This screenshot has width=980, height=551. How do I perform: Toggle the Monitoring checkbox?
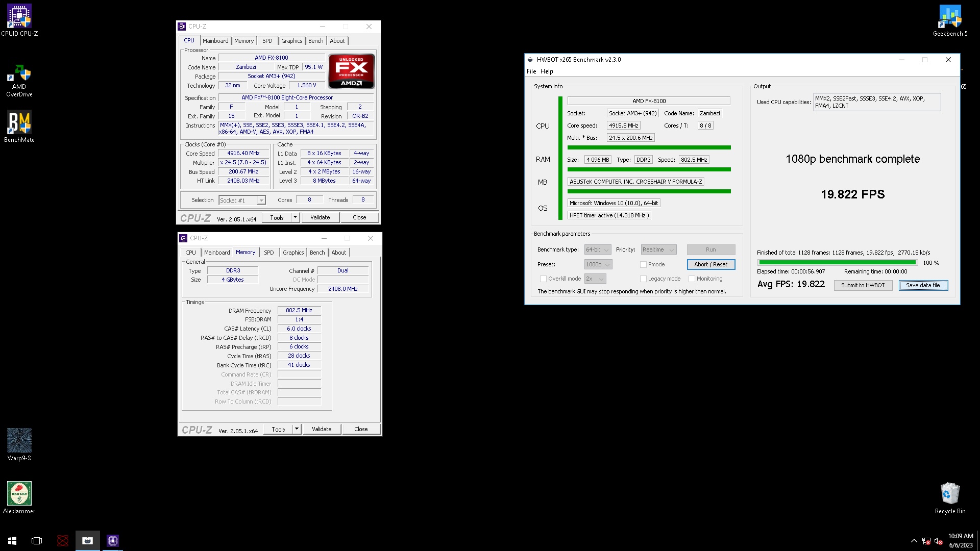(x=692, y=279)
